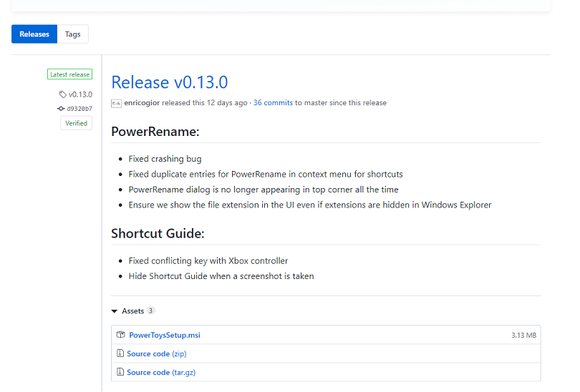Click the commit icon beside d9320b7
This screenshot has height=392, width=580.
coord(61,109)
